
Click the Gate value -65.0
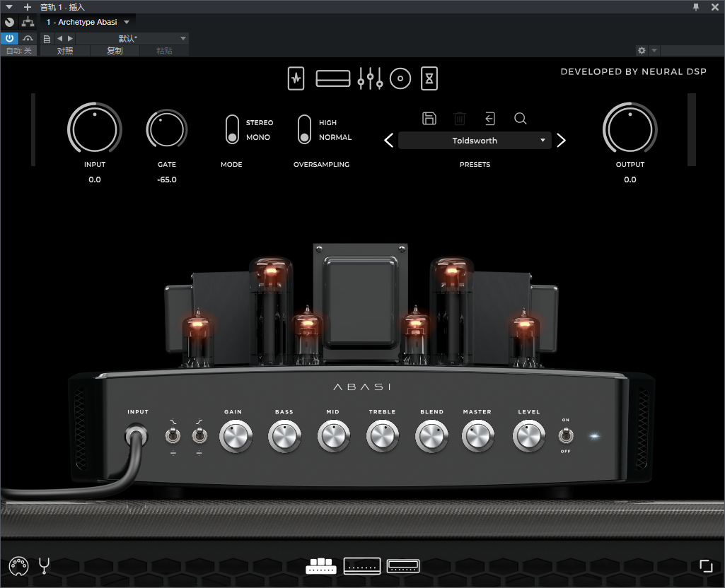(x=167, y=180)
